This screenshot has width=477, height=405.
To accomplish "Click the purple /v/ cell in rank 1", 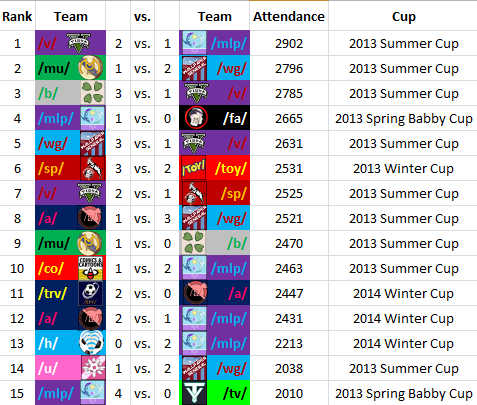I will pos(70,43).
